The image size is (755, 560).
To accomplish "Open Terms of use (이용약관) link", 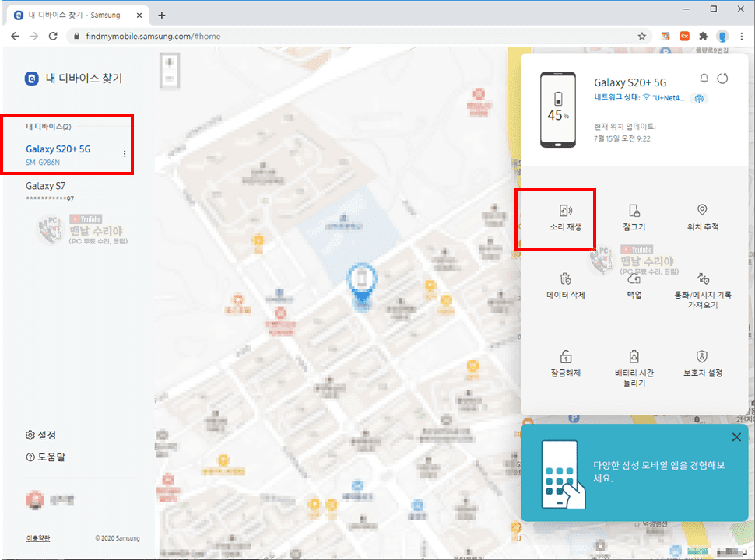I will click(x=38, y=538).
